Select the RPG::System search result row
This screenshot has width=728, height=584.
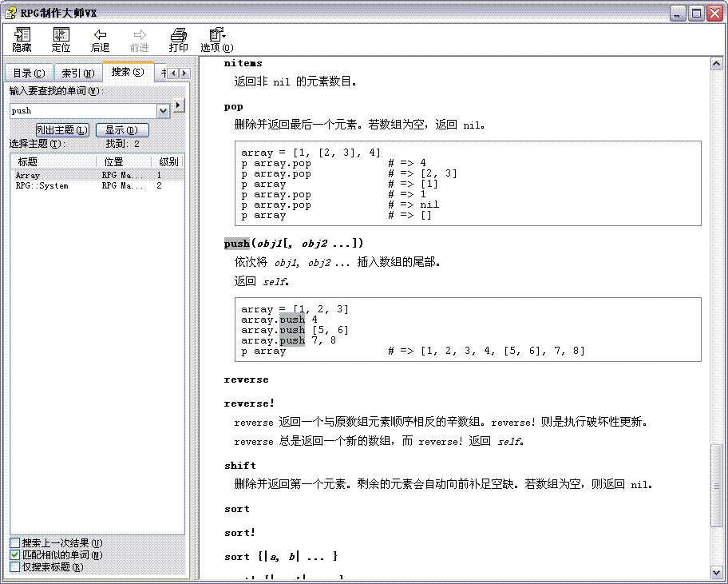pyautogui.click(x=97, y=186)
